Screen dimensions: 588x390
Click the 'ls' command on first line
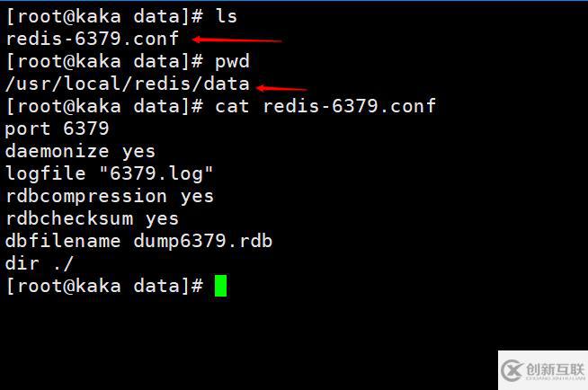(227, 16)
